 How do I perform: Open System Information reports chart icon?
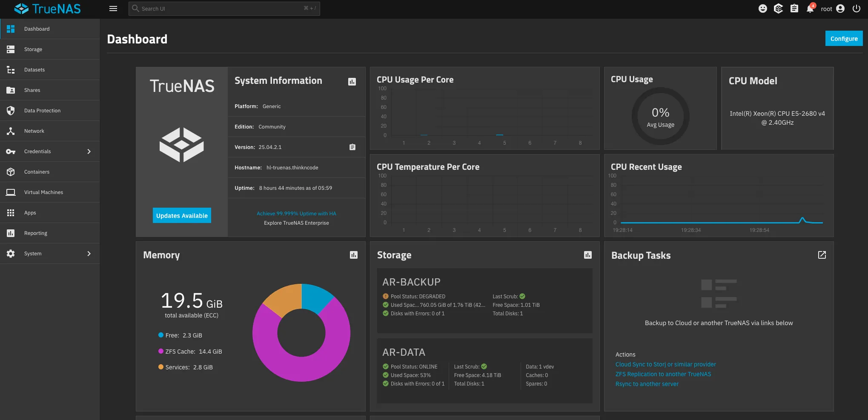pos(352,82)
